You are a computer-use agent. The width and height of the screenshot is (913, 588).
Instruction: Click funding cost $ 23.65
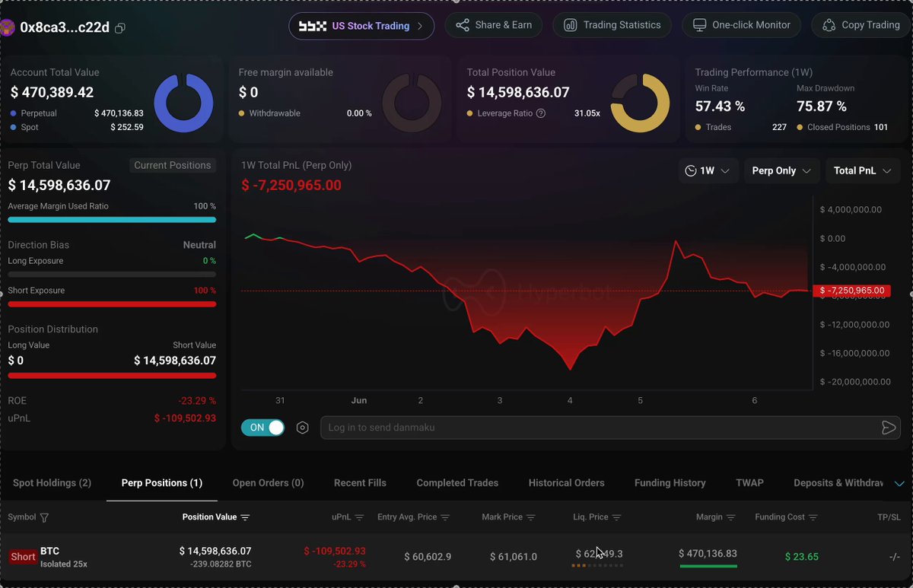(x=801, y=557)
